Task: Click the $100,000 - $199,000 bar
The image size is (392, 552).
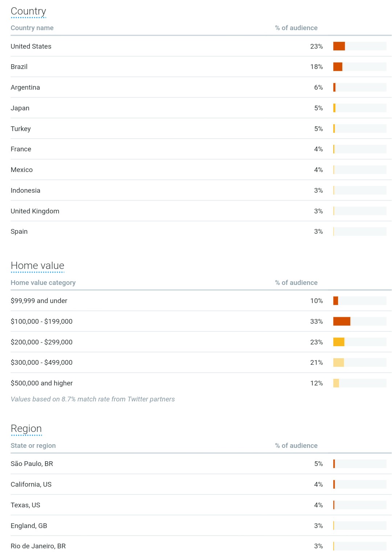Action: (360, 322)
